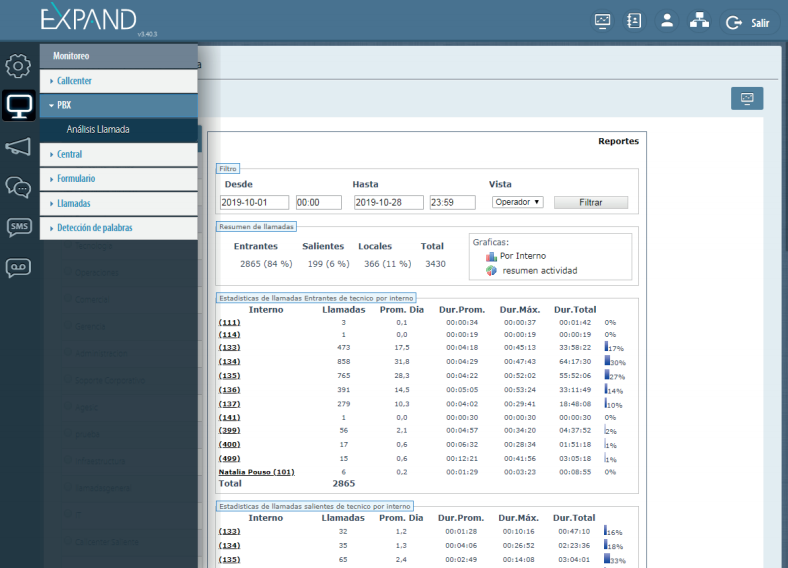Open interno (399) link
Image resolution: width=788 pixels, height=568 pixels.
point(229,431)
